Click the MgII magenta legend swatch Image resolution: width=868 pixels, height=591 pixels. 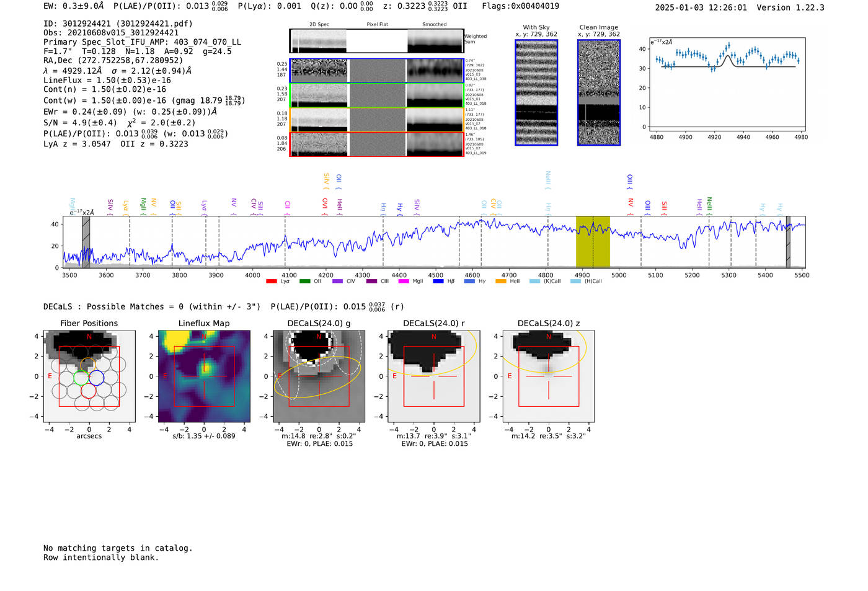point(403,282)
